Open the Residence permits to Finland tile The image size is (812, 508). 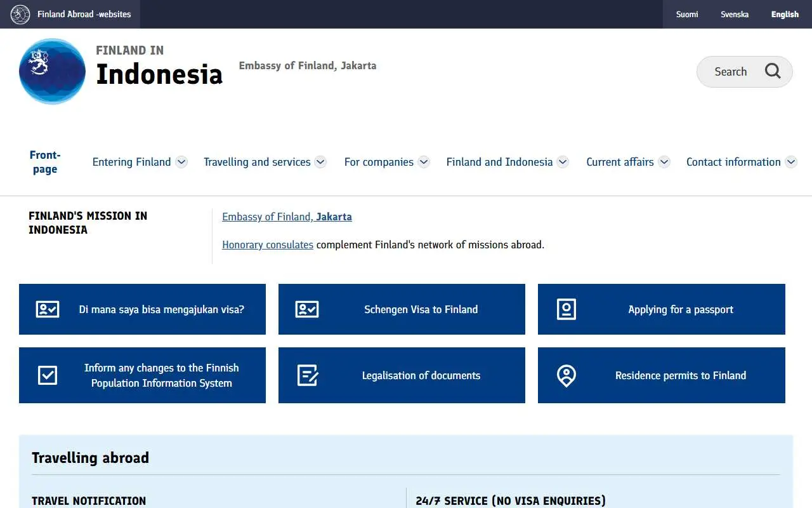pos(662,375)
